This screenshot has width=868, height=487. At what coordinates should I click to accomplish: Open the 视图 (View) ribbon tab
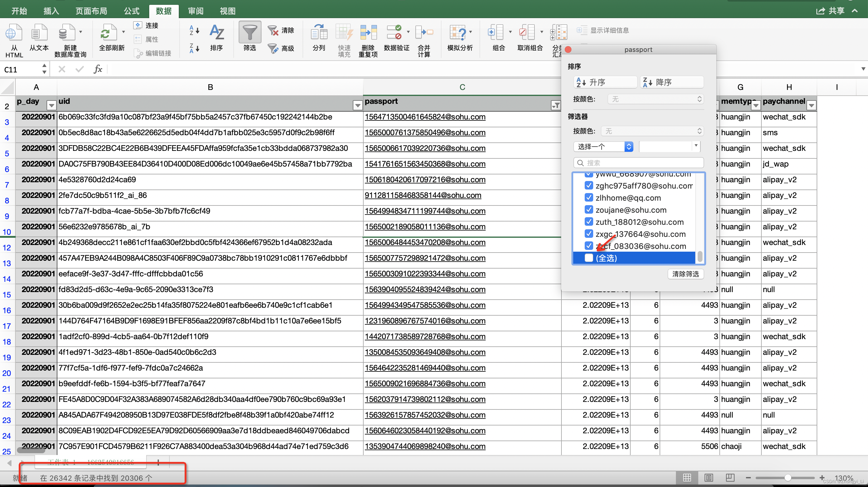point(227,11)
